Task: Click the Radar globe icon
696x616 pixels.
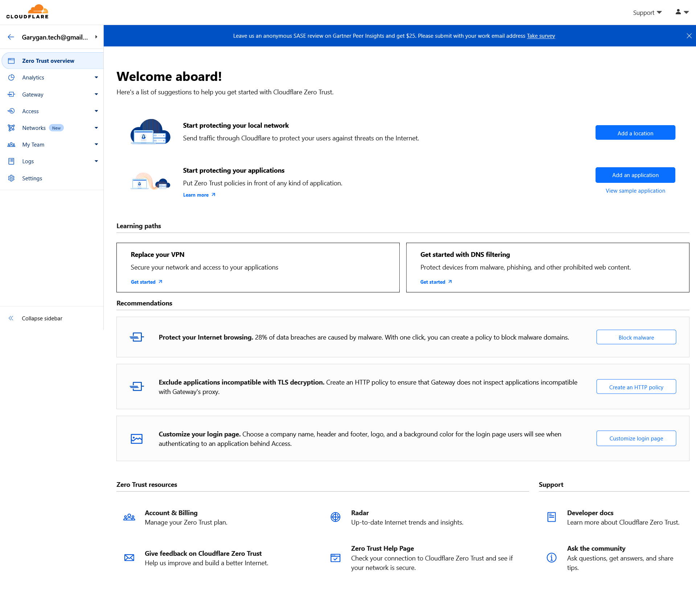Action: coord(335,517)
